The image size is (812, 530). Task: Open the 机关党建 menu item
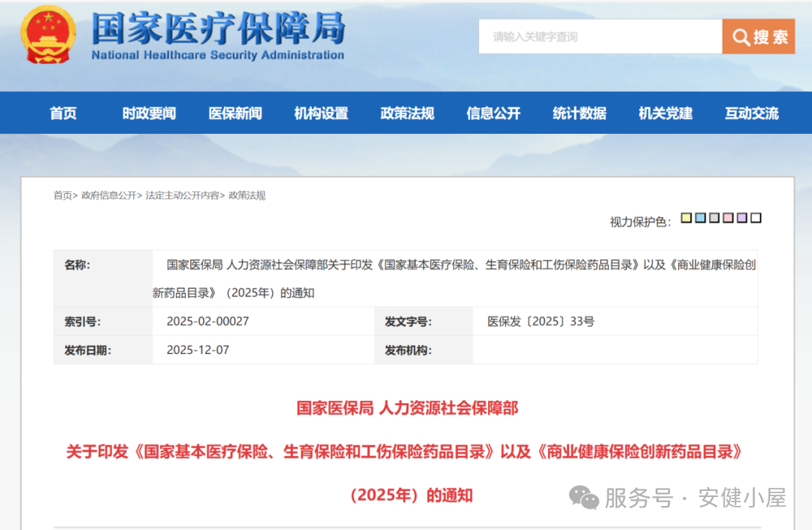(665, 114)
